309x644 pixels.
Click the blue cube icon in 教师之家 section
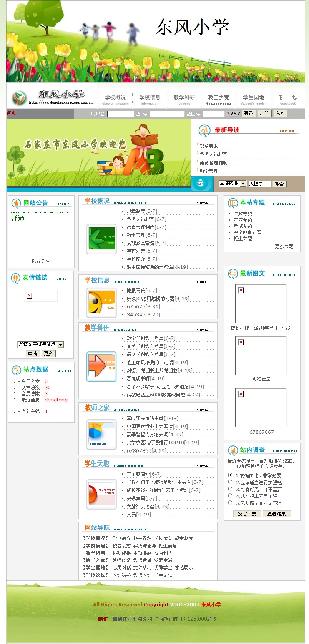click(x=101, y=435)
